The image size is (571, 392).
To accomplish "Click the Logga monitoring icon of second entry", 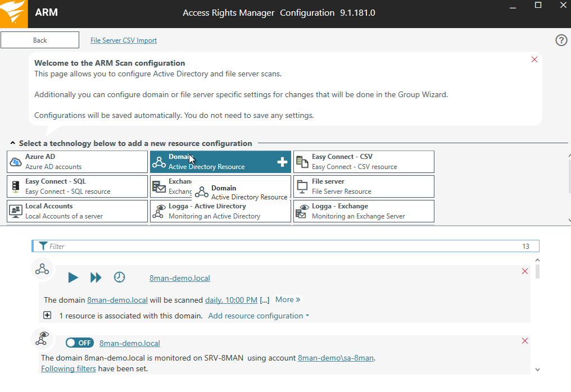I will [42, 338].
